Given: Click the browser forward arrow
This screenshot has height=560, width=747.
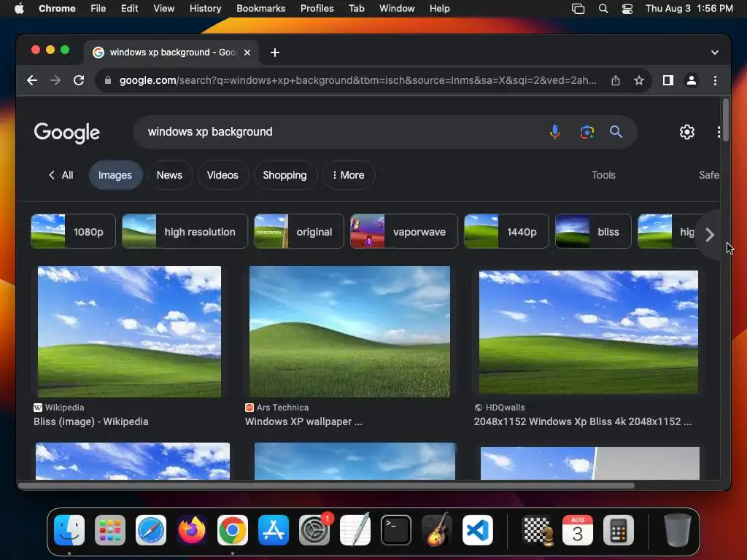Looking at the screenshot, I should click(55, 80).
